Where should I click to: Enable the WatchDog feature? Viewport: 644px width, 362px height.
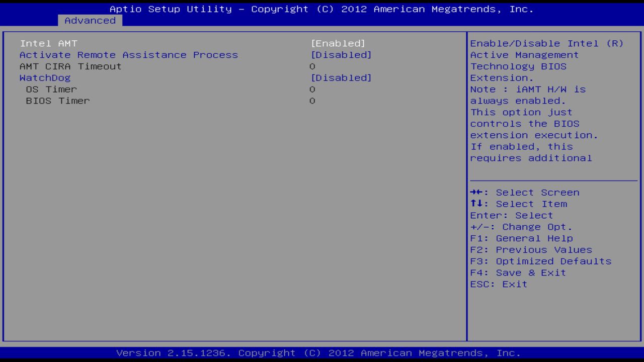coord(342,77)
